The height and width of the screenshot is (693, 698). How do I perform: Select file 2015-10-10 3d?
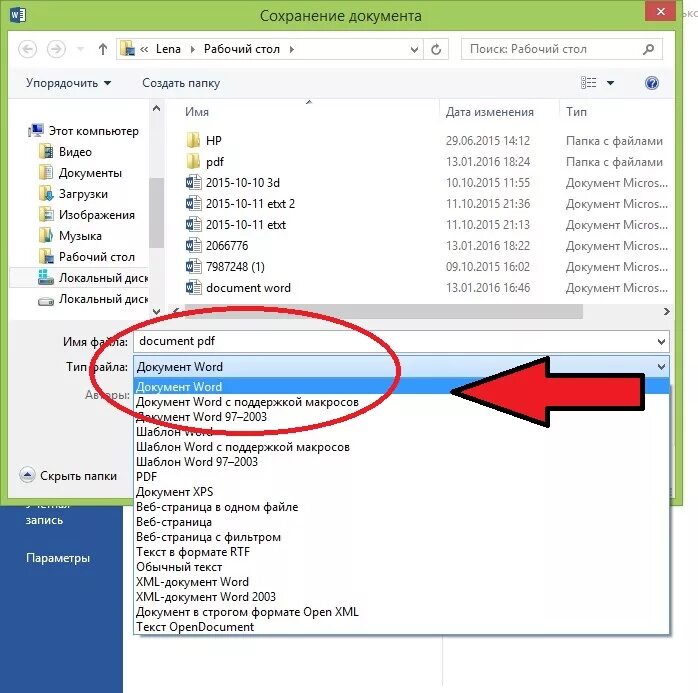click(232, 182)
